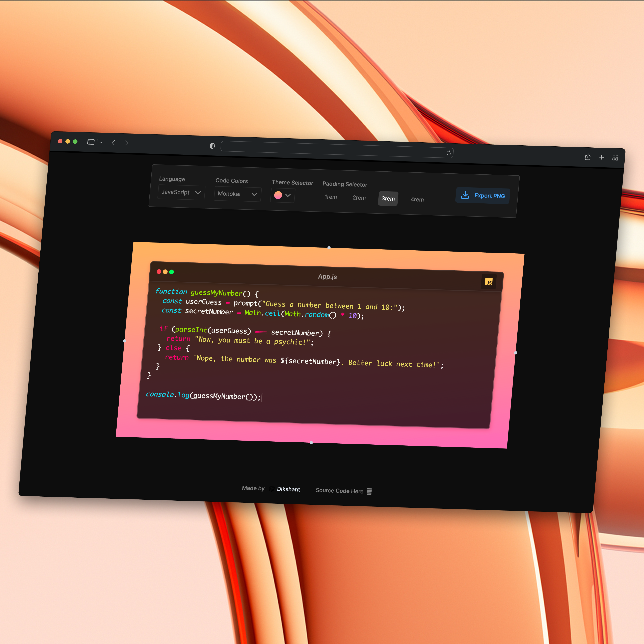Maximize the browser window with green button
Viewport: 644px width, 644px height.
click(75, 142)
